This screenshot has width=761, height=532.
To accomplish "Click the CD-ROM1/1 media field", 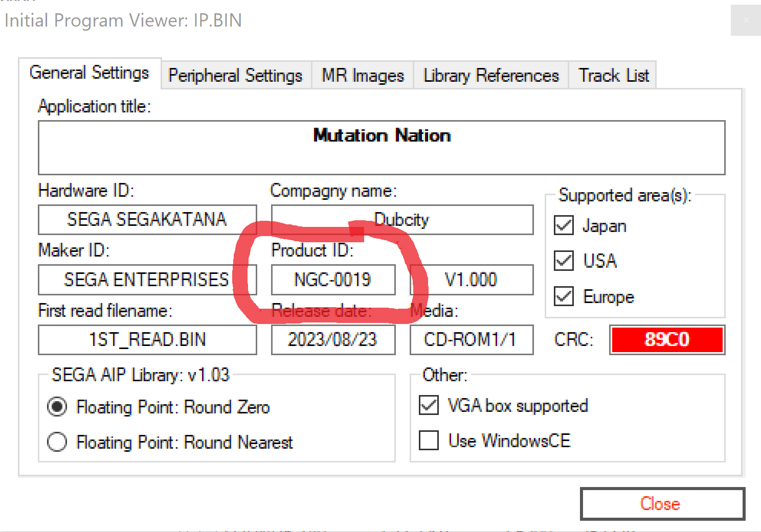I will pos(472,340).
